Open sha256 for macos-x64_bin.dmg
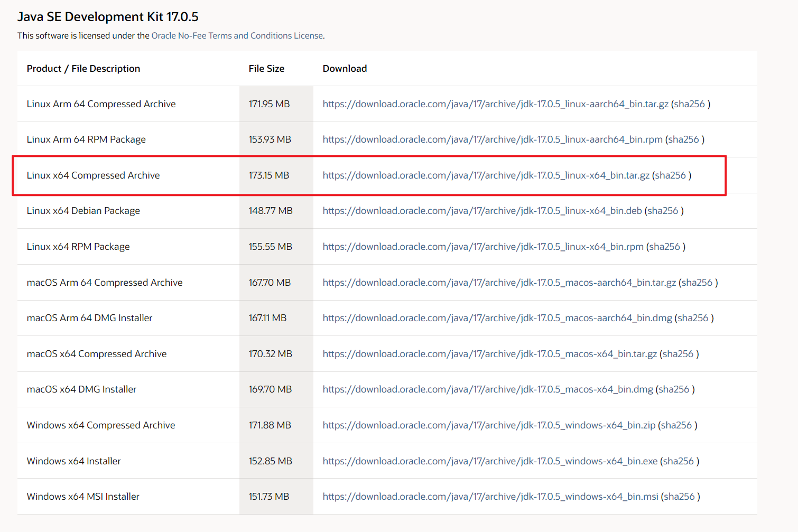Viewport: 798px width, 532px height. coord(674,389)
